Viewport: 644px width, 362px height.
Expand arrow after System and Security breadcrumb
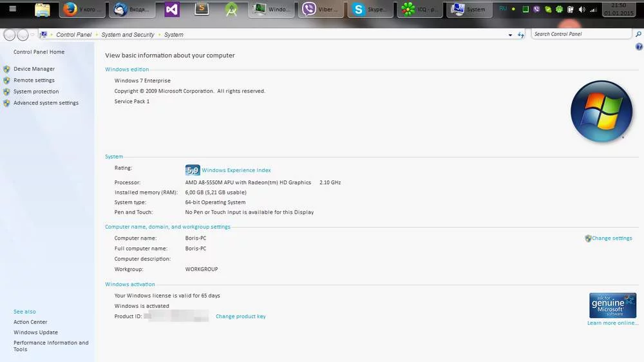(x=159, y=35)
